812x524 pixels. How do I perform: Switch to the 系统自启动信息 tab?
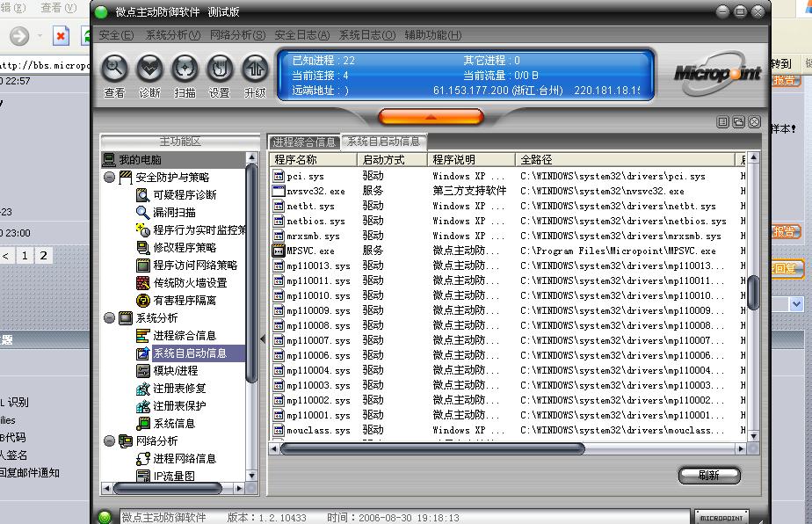(384, 142)
